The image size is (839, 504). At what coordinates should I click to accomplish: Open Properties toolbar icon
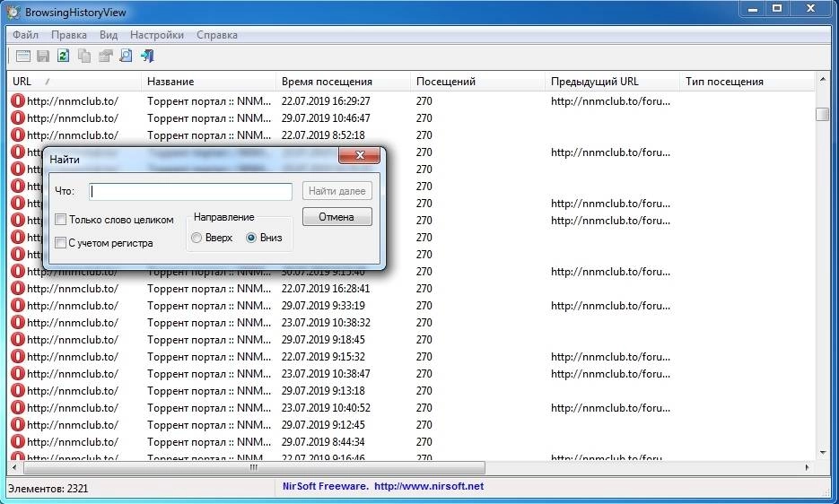pos(105,56)
